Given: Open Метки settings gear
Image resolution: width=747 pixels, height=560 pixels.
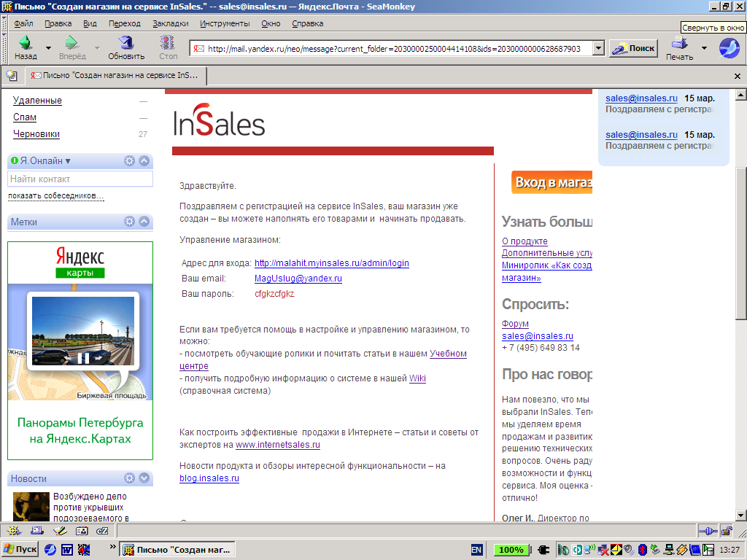Looking at the screenshot, I should [129, 222].
